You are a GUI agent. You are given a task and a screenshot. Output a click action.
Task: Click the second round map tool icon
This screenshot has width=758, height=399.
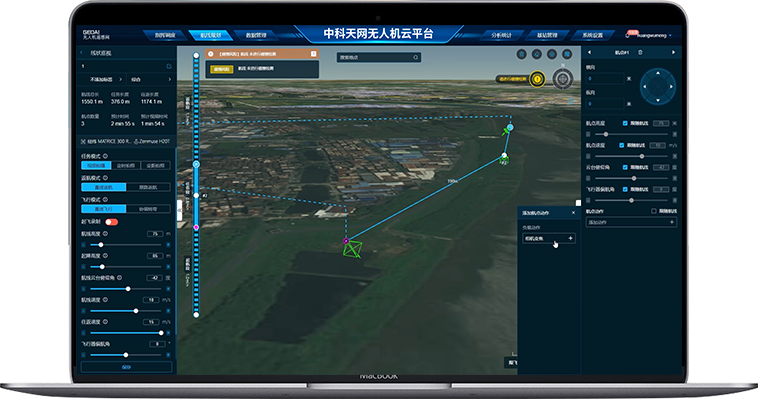(x=537, y=54)
